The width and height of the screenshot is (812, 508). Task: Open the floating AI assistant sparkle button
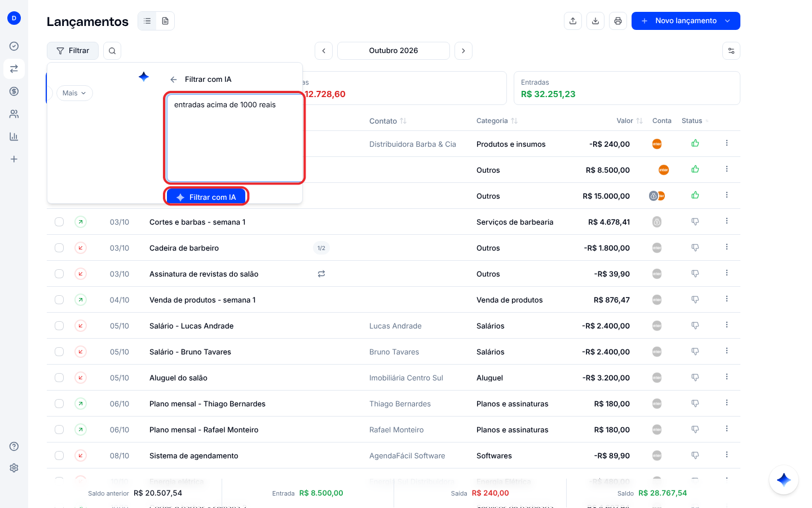click(x=784, y=480)
